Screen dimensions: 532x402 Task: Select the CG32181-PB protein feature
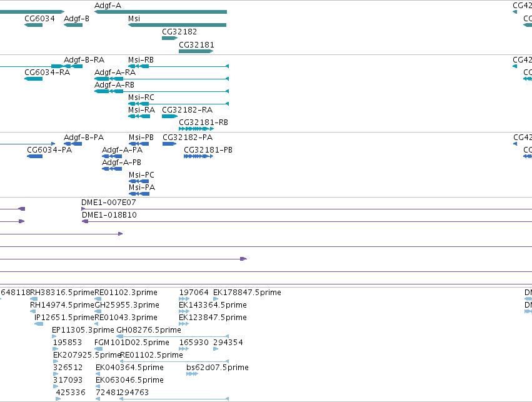[198, 157]
